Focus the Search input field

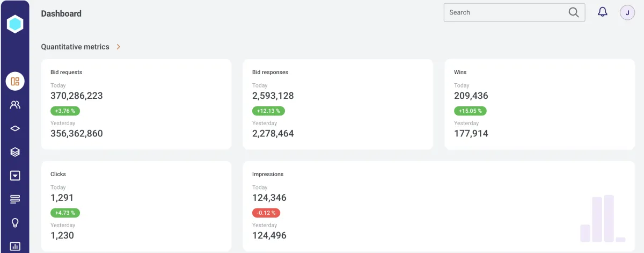tap(504, 12)
